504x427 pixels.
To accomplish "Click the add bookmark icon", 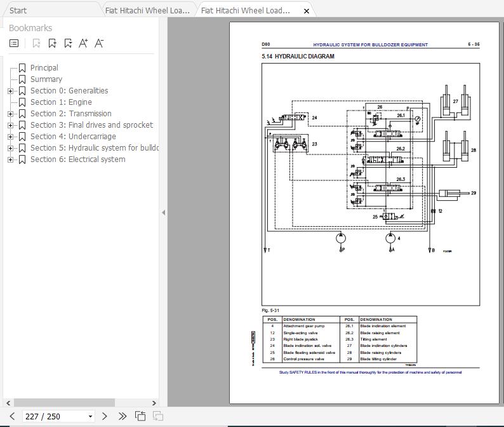I will (52, 43).
